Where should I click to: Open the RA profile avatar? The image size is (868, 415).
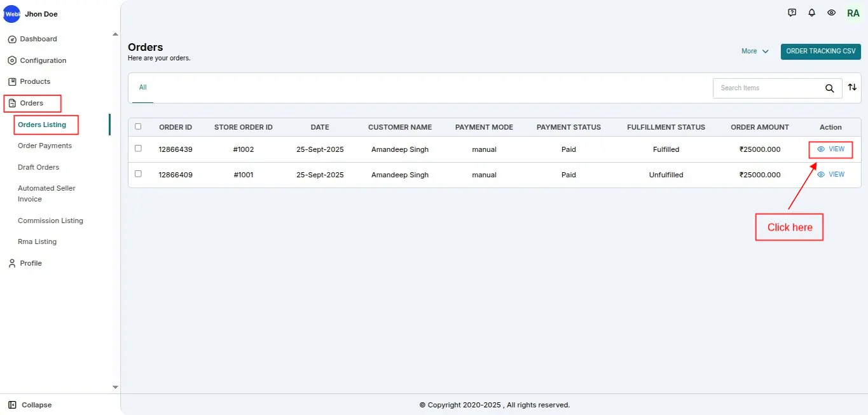click(853, 13)
